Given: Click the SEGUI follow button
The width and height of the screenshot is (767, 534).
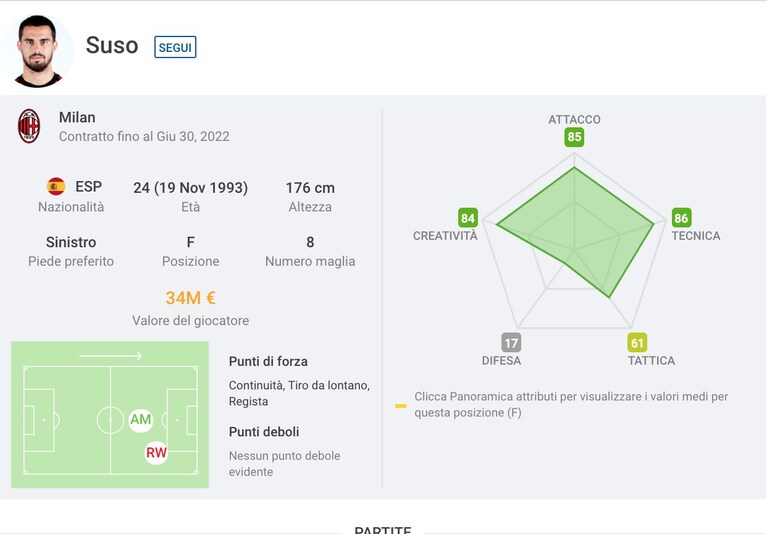Looking at the screenshot, I should [175, 47].
